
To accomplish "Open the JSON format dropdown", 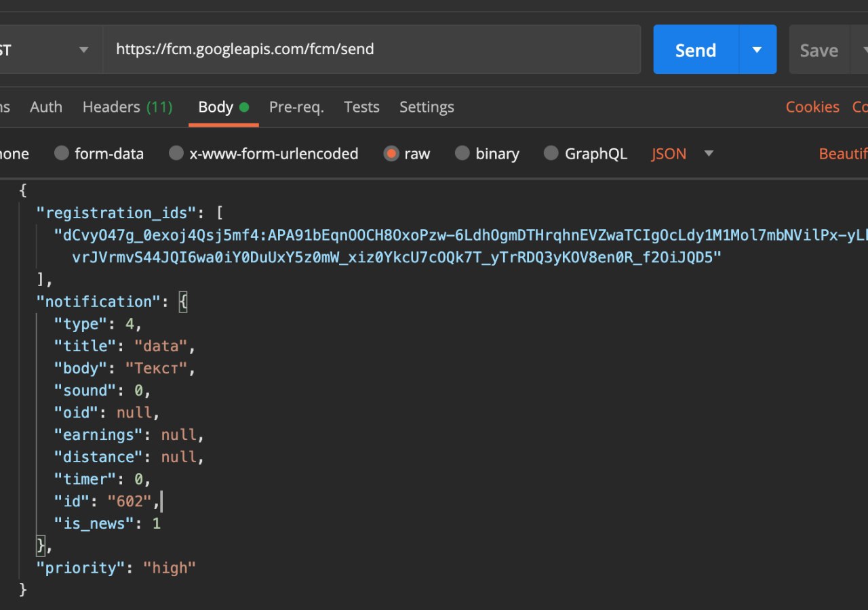I will coord(683,154).
